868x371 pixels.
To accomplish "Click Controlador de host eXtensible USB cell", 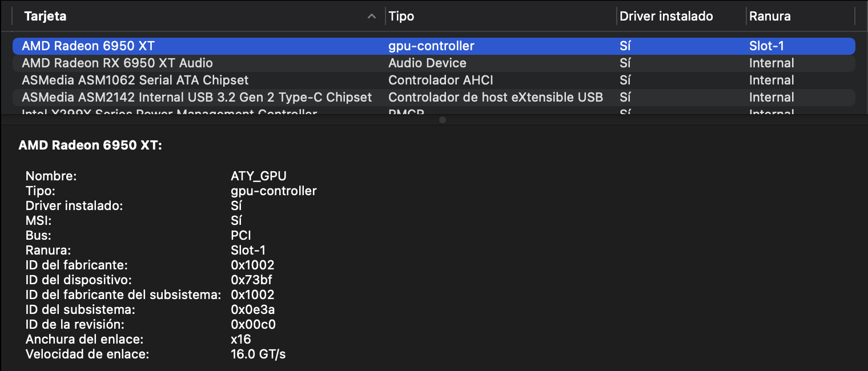I will coord(496,97).
